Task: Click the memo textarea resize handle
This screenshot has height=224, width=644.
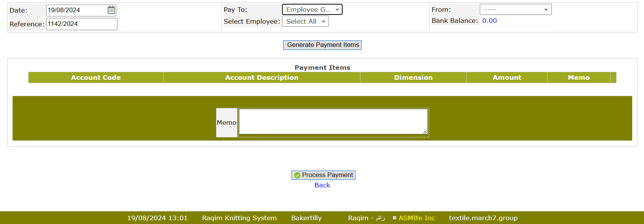Action: (x=425, y=132)
